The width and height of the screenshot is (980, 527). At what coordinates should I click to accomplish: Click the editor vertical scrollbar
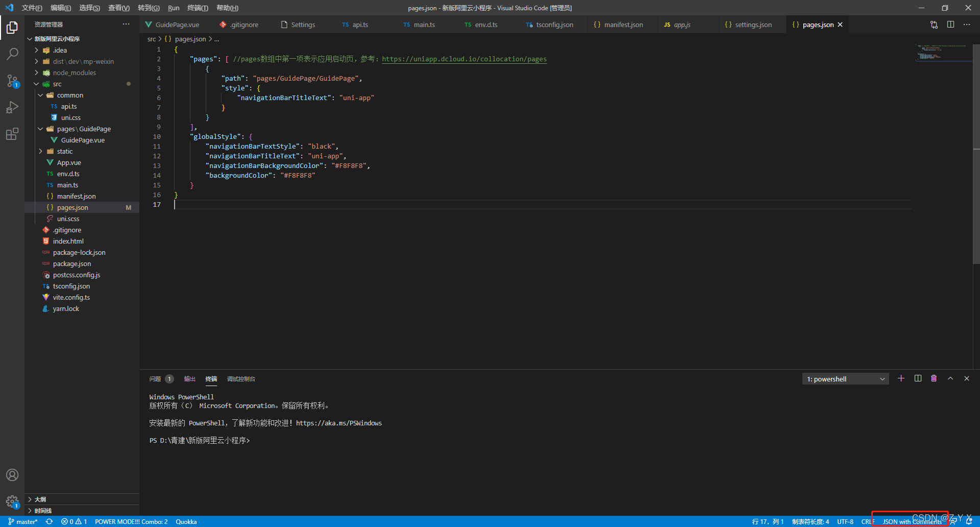pos(976,153)
